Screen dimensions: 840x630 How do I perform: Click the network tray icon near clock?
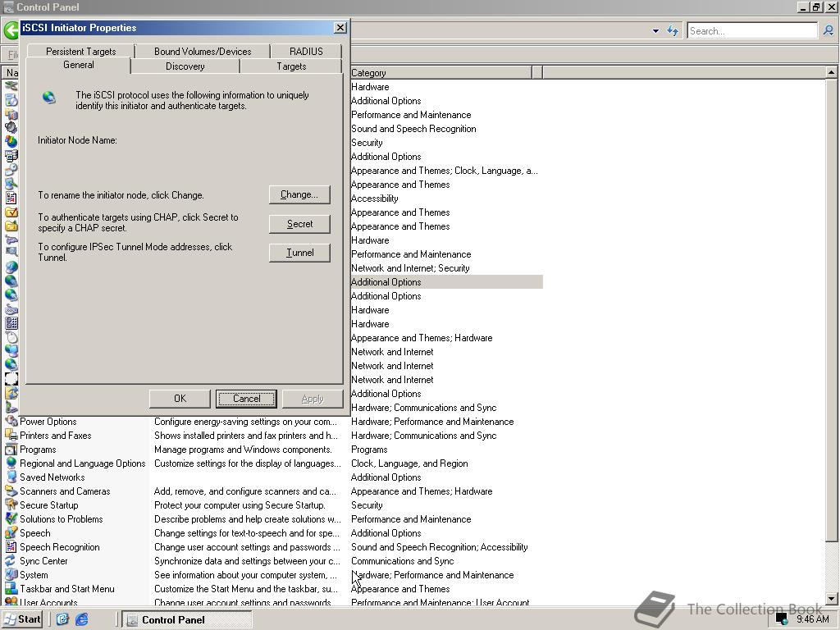[x=782, y=620]
